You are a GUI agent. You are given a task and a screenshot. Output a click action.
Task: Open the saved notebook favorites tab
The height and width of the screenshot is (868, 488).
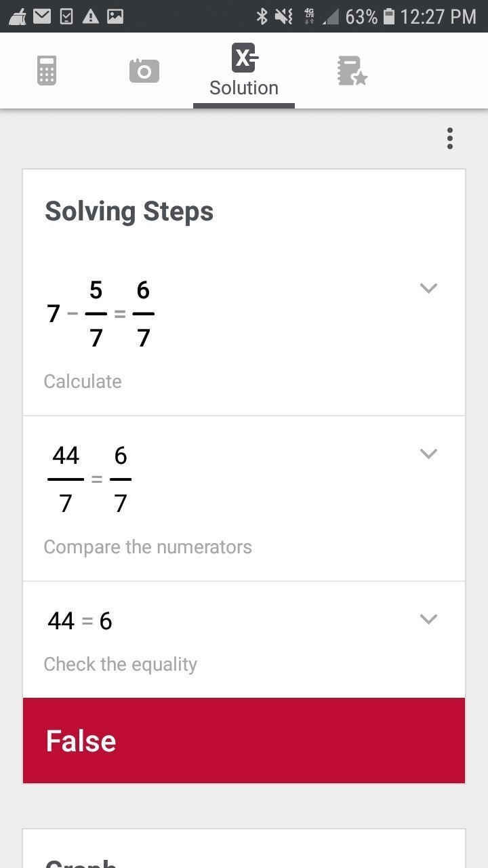(352, 71)
